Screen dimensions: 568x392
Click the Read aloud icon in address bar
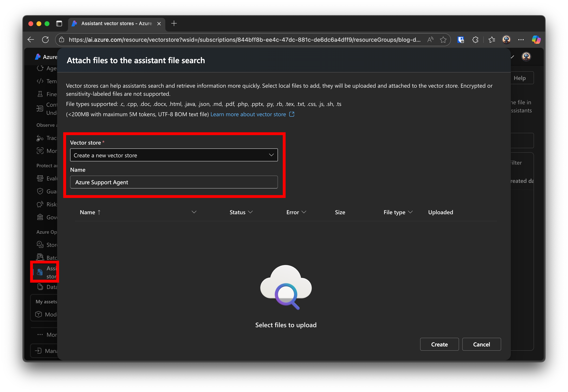[430, 39]
